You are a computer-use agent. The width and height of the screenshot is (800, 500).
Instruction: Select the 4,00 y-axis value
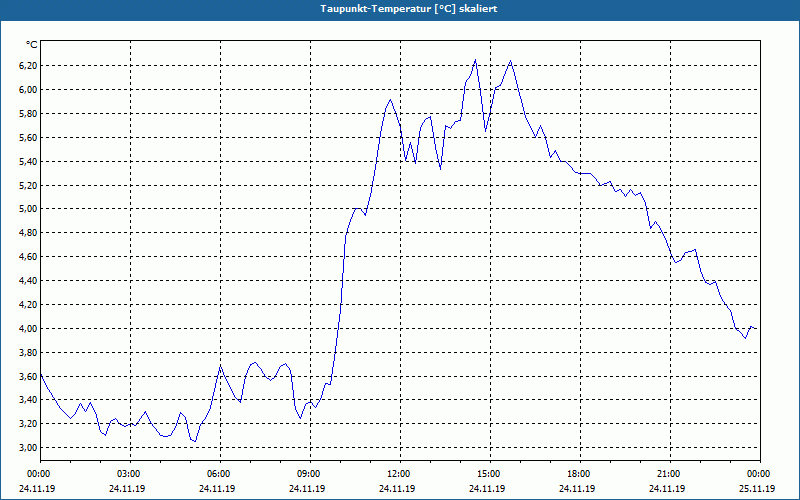pos(28,329)
